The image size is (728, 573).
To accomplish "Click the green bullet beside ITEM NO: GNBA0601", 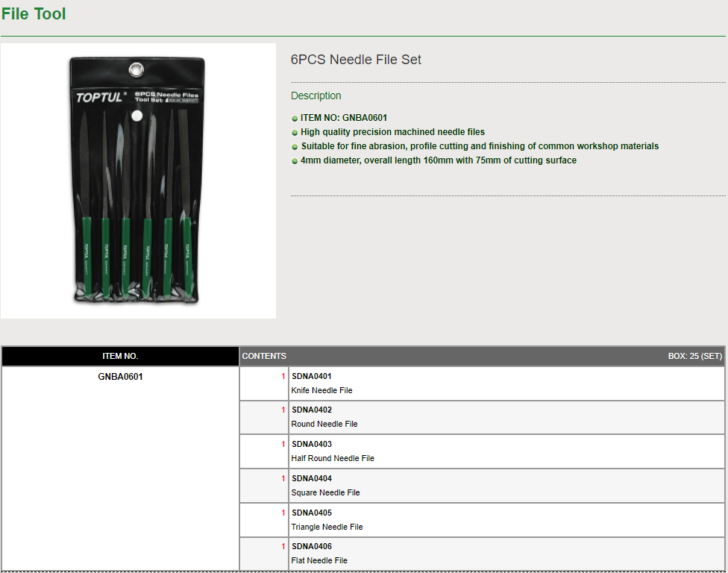I will coord(295,119).
